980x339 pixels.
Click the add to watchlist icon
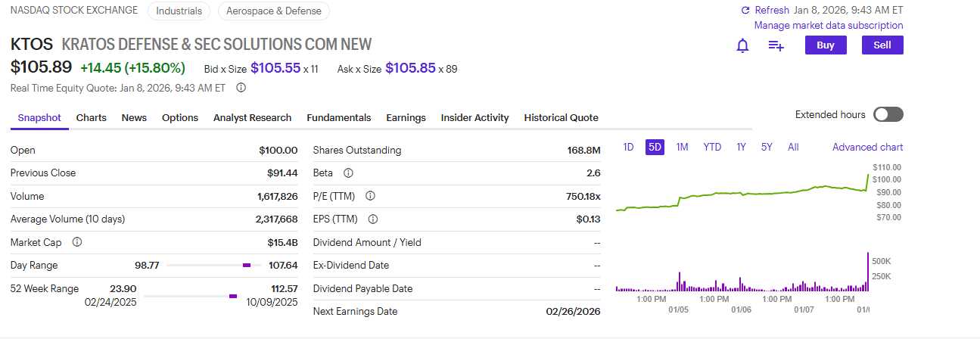pyautogui.click(x=776, y=45)
